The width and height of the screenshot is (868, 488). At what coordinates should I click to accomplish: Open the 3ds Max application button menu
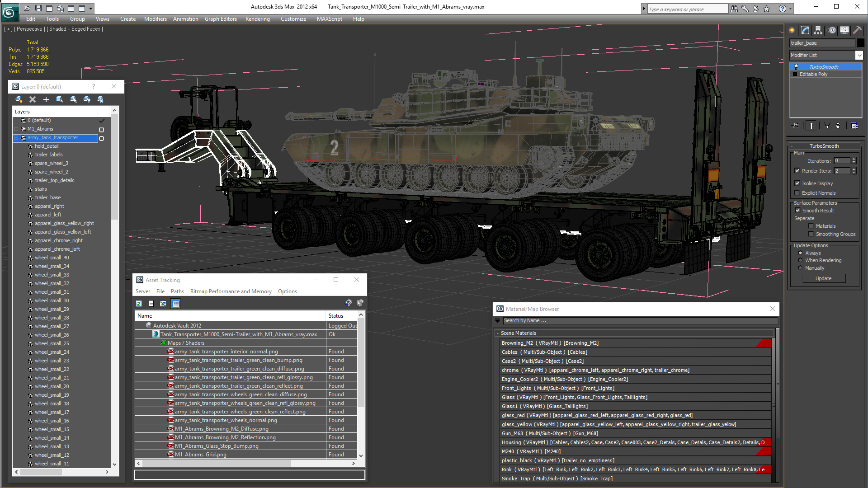click(x=9, y=11)
